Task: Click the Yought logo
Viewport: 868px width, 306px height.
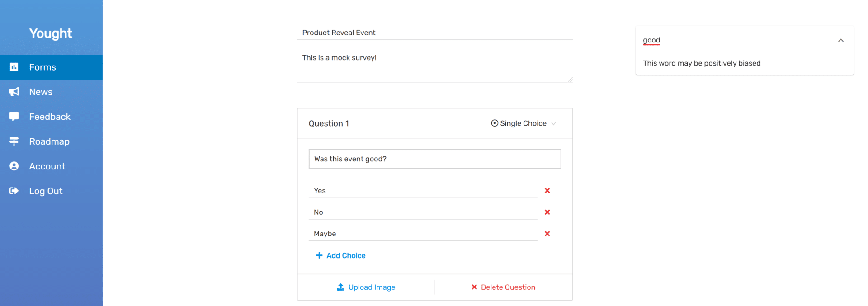Action: [x=51, y=33]
